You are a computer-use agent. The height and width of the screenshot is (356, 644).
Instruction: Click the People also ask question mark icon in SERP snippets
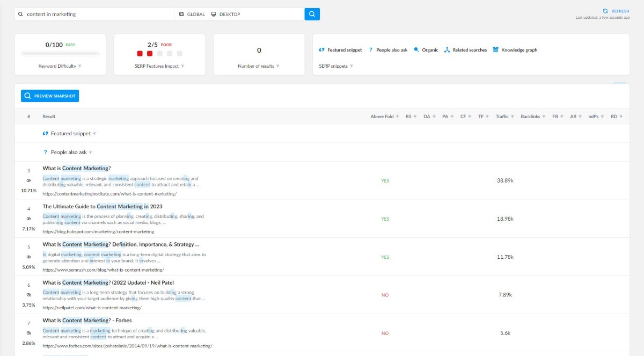pyautogui.click(x=370, y=50)
